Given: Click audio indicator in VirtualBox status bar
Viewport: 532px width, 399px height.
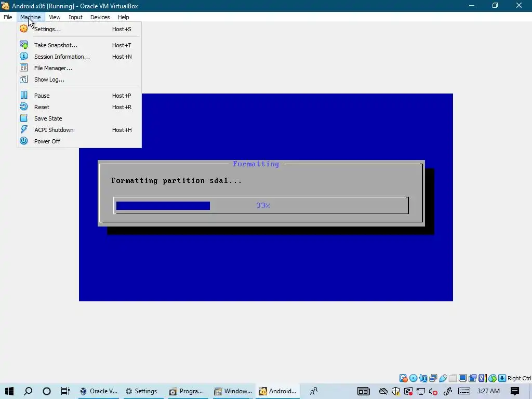Looking at the screenshot, I should pyautogui.click(x=423, y=378).
